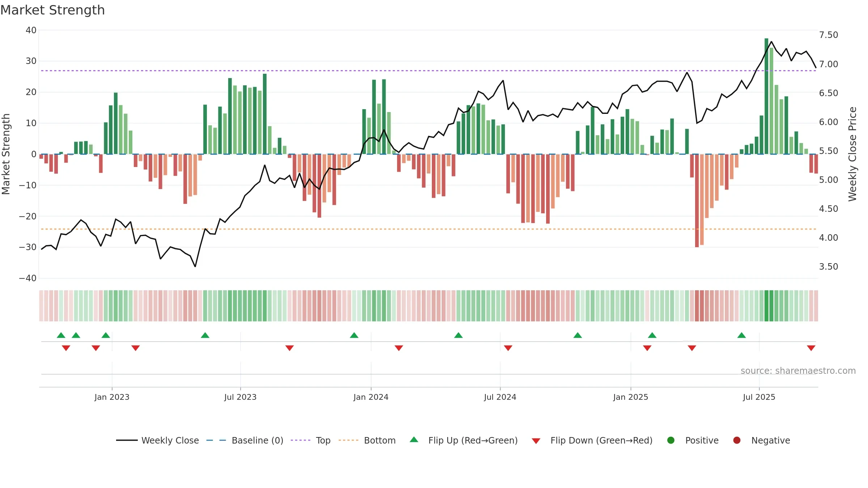868x488 pixels.
Task: Click the Jan 2023 x-axis label
Action: coord(112,397)
